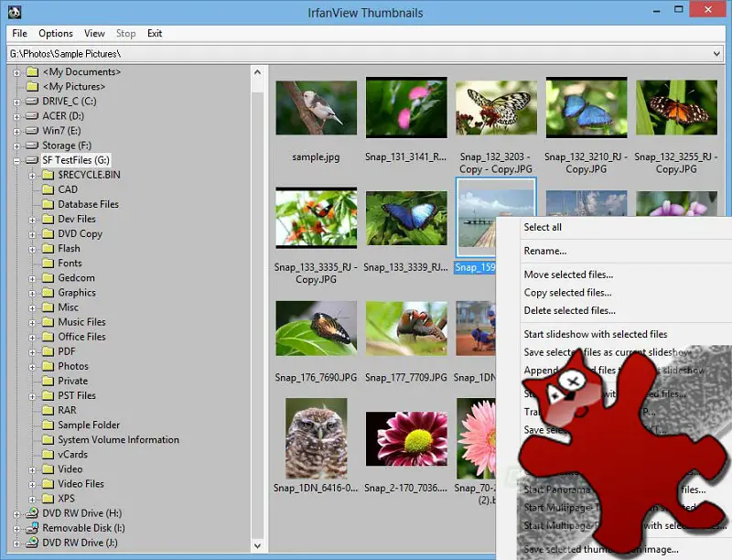Collapse the SF TestFiles (G:) tree node
Image resolution: width=732 pixels, height=560 pixels.
(x=16, y=160)
